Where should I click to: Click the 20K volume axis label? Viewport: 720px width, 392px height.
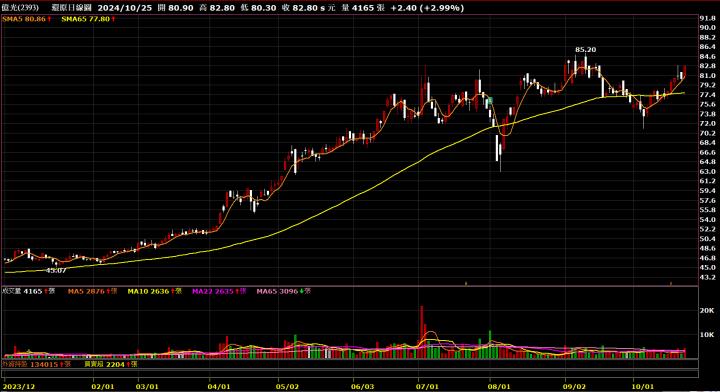tap(707, 311)
